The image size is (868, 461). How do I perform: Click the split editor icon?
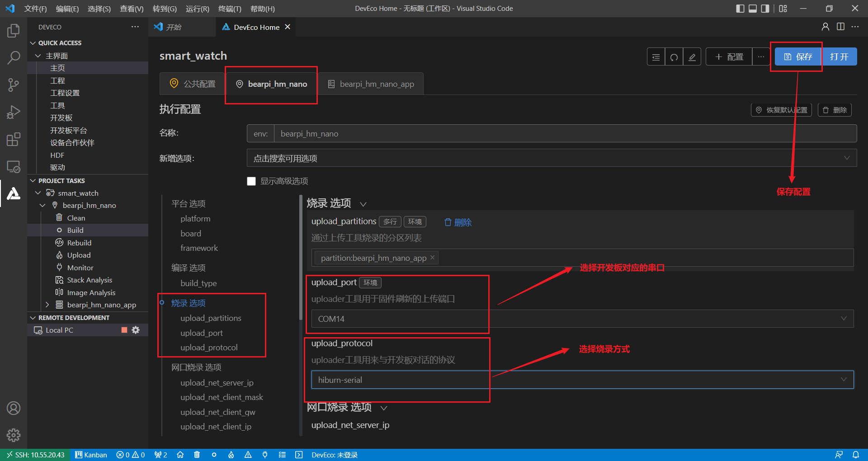tap(840, 27)
